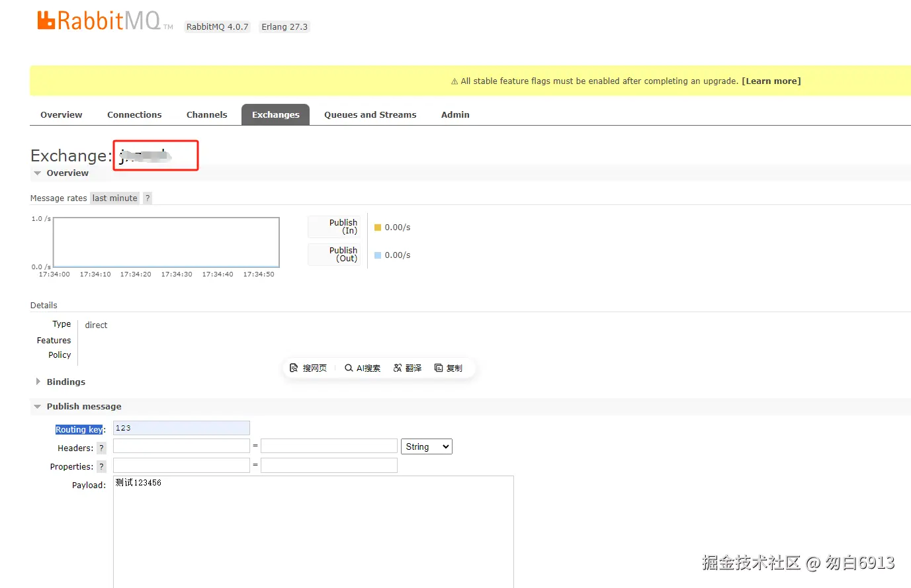
Task: Switch to the Channels tab
Action: tap(206, 114)
